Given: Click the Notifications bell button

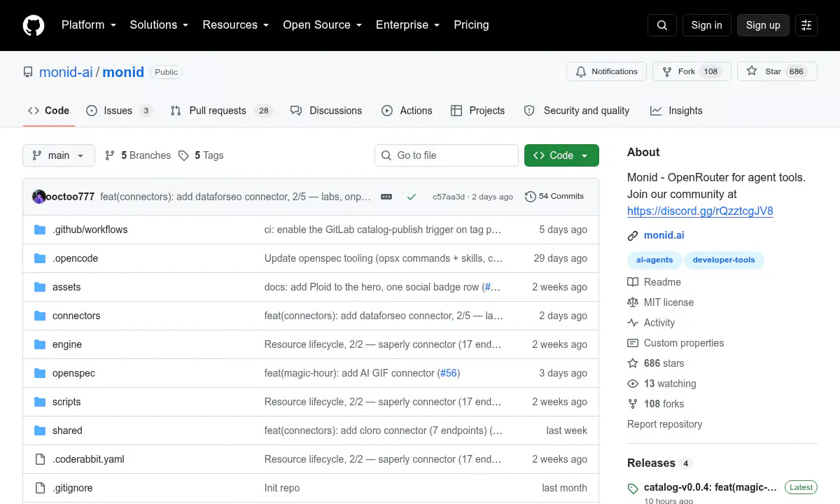Looking at the screenshot, I should 606,71.
